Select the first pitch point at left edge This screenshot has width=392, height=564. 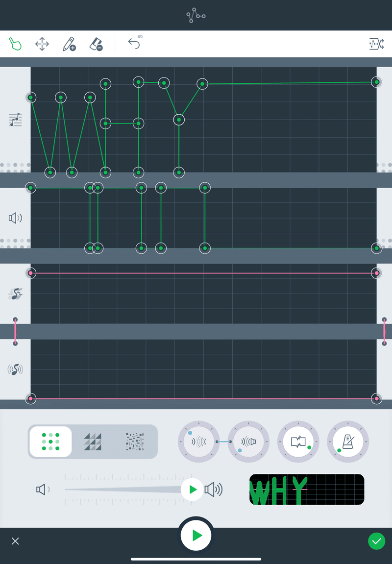[30, 98]
